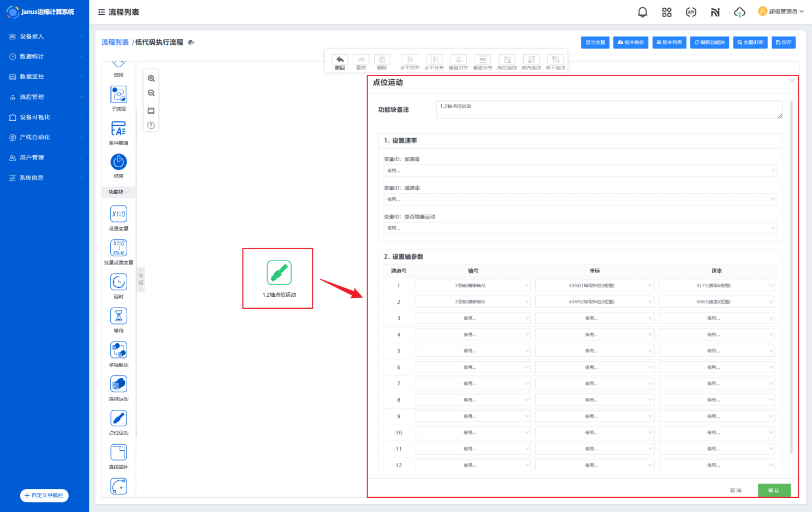Toggle the 收起 palette collapse handle
The image size is (812, 512).
141,279
